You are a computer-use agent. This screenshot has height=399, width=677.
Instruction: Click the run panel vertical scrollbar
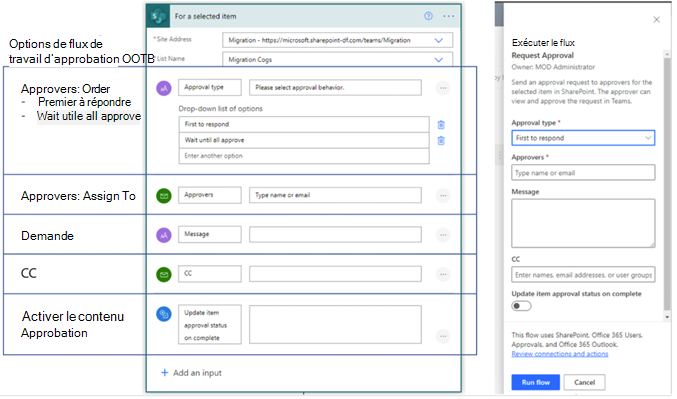coord(668,184)
